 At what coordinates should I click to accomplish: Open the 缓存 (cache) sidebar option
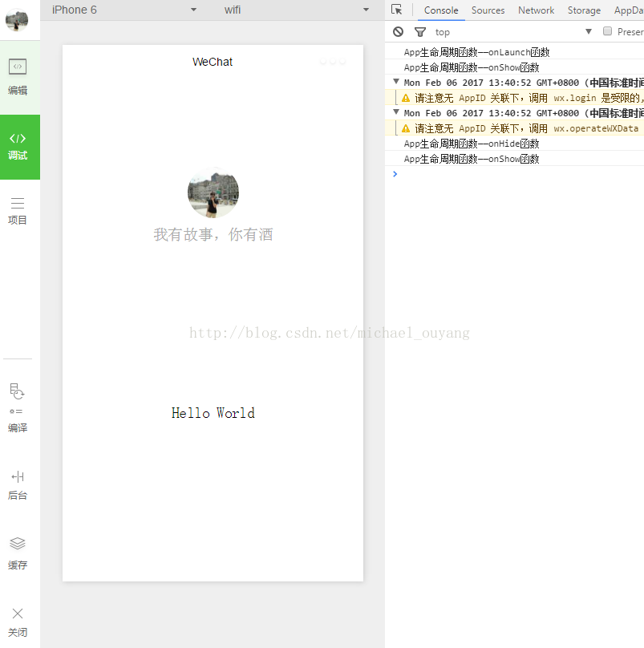[x=18, y=553]
